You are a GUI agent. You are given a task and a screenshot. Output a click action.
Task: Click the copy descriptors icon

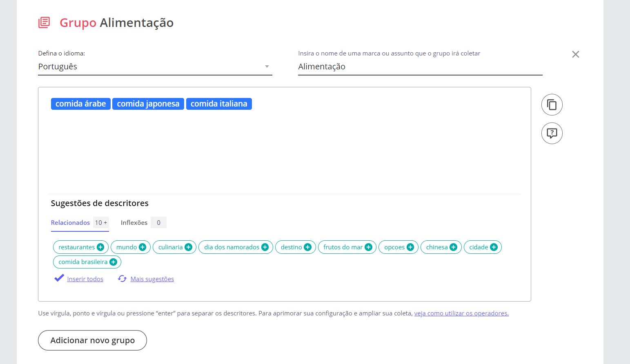(x=552, y=105)
